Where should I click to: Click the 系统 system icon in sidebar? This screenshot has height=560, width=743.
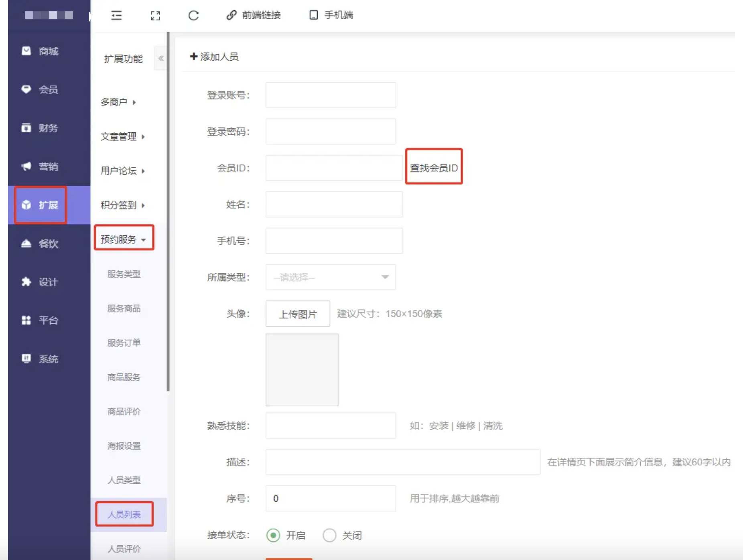26,359
